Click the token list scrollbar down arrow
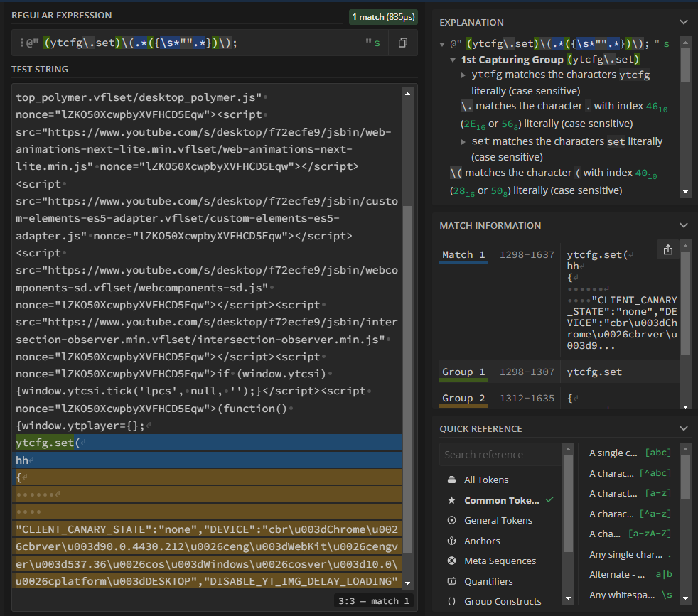698x616 pixels. [685, 598]
